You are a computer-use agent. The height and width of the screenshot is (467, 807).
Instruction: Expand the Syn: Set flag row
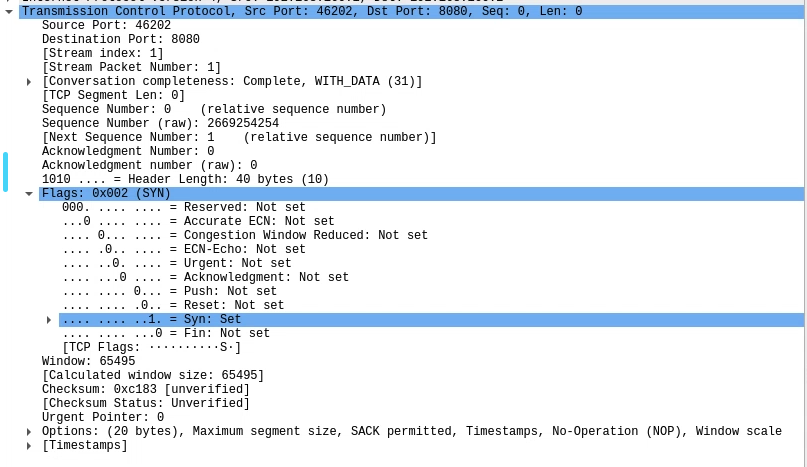tap(49, 319)
